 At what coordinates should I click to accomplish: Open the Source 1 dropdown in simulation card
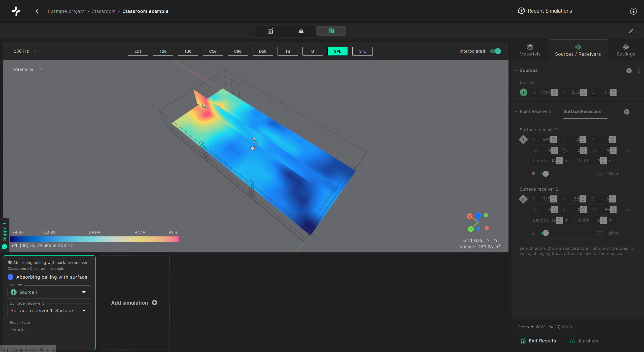click(x=49, y=292)
